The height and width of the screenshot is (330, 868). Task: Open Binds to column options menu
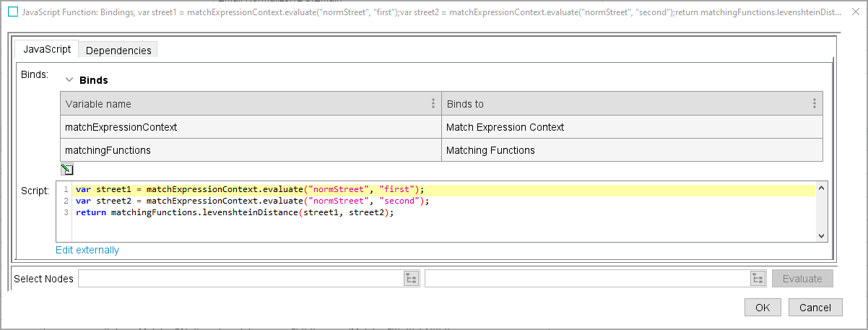click(x=814, y=103)
